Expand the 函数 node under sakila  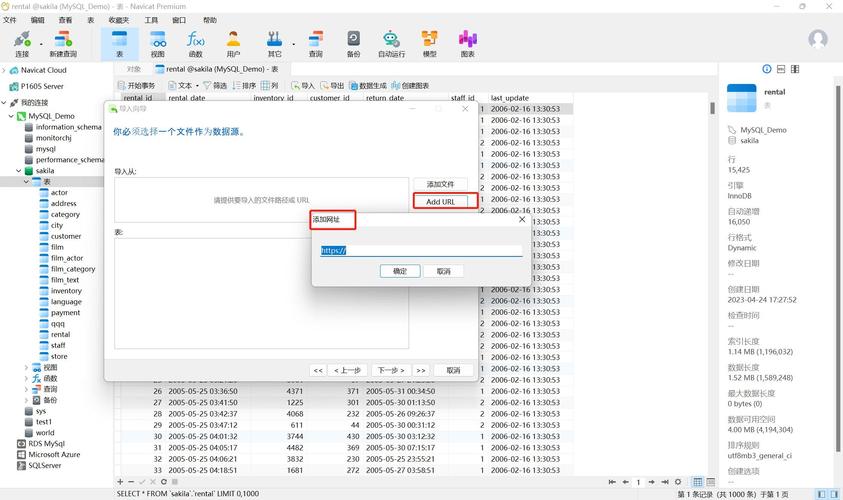pos(26,378)
